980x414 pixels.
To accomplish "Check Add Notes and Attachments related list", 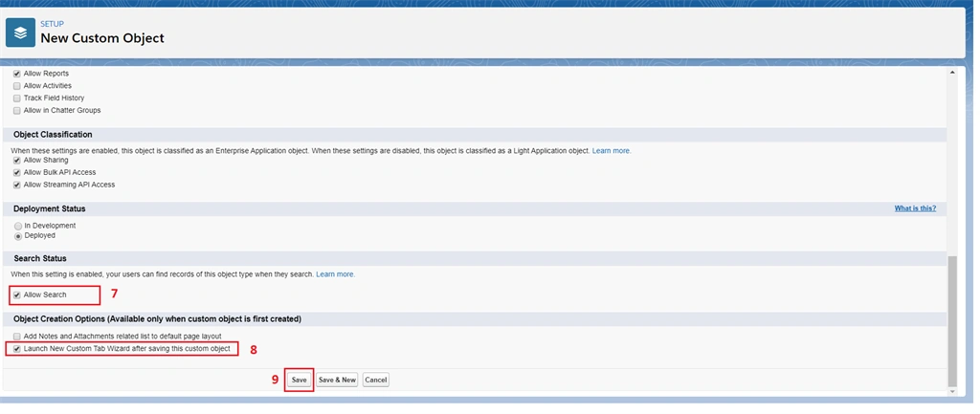I will 17,337.
